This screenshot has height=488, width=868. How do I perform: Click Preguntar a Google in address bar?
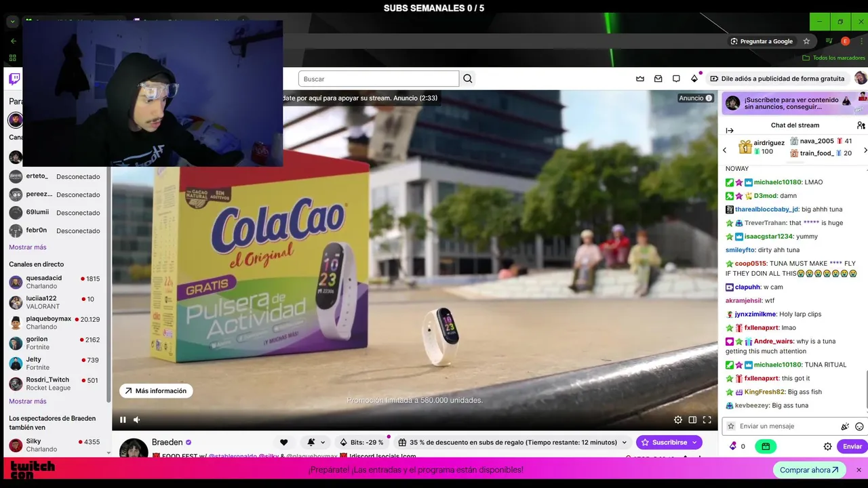point(761,41)
